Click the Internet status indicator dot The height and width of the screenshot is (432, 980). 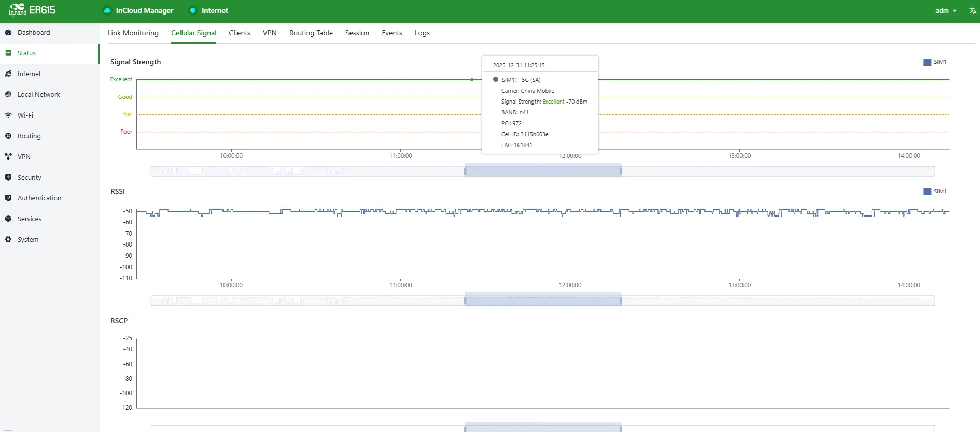click(193, 10)
